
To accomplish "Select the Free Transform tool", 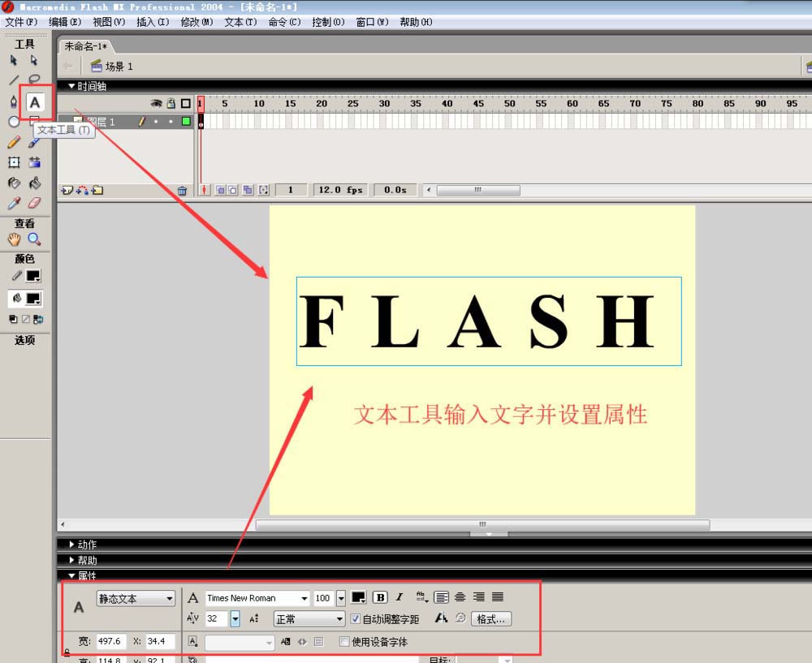I will click(x=14, y=162).
